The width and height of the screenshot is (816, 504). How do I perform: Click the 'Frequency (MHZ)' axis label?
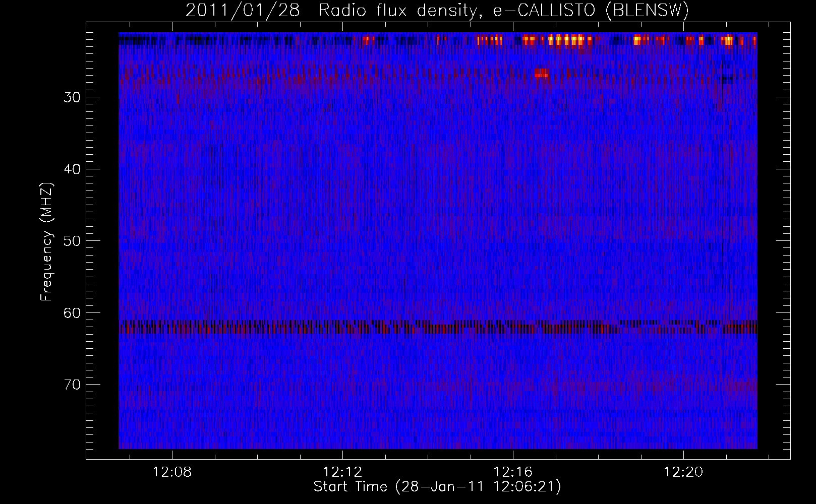[x=47, y=241]
